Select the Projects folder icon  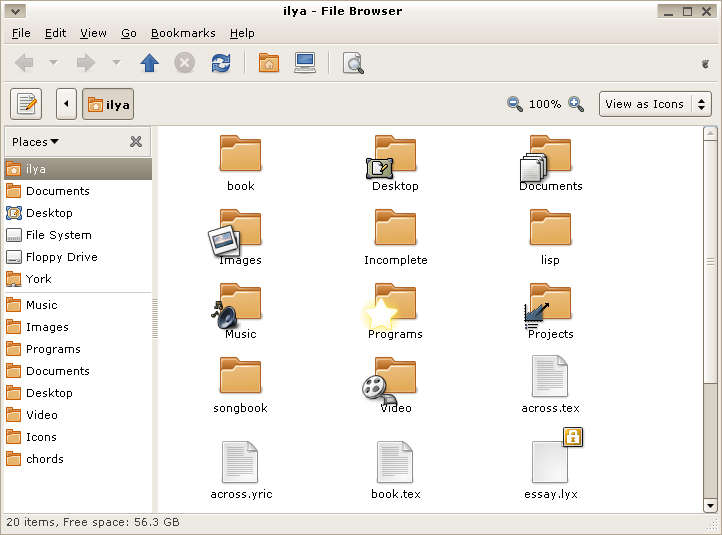548,307
